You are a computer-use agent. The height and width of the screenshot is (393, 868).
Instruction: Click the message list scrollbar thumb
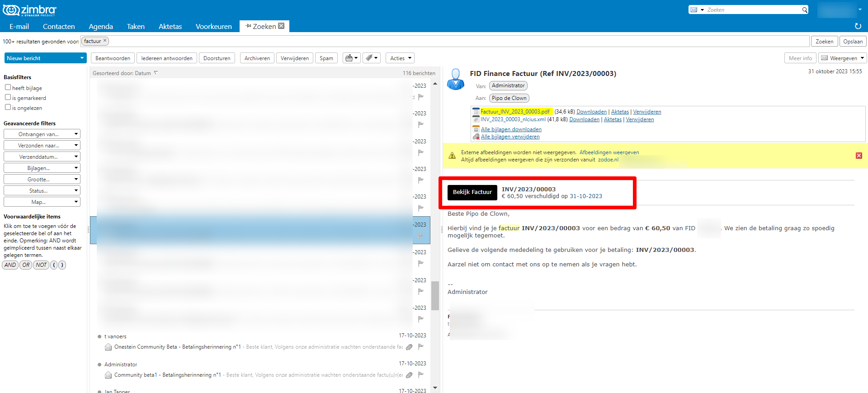[435, 295]
